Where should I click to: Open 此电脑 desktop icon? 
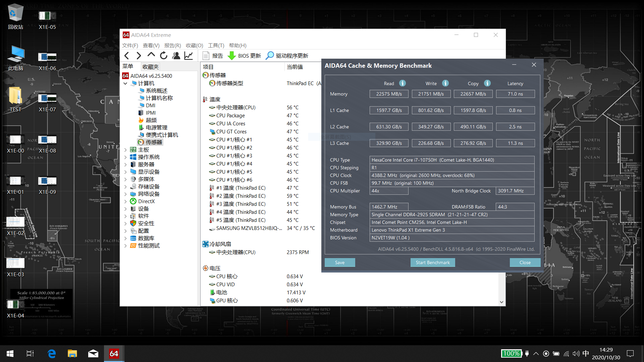pyautogui.click(x=15, y=58)
